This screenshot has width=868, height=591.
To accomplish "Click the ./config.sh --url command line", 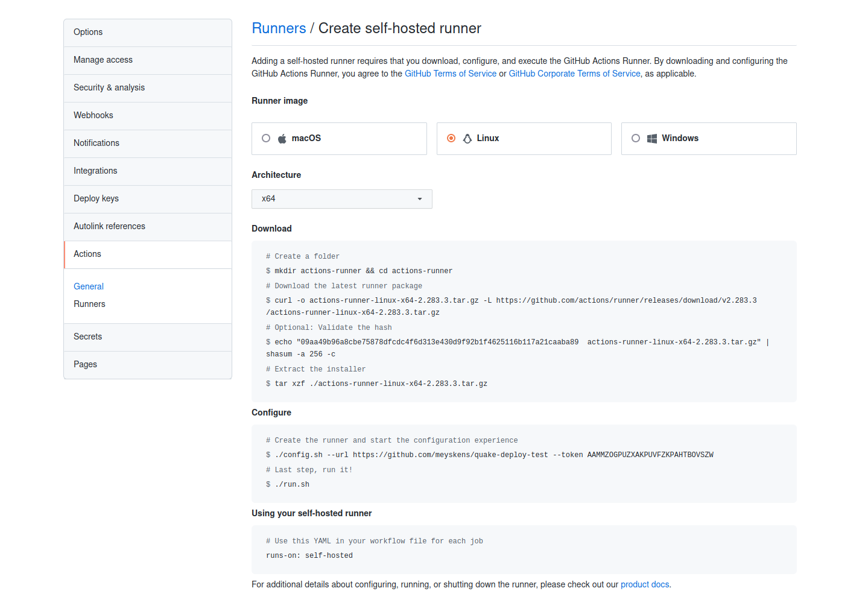I will pyautogui.click(x=490, y=455).
